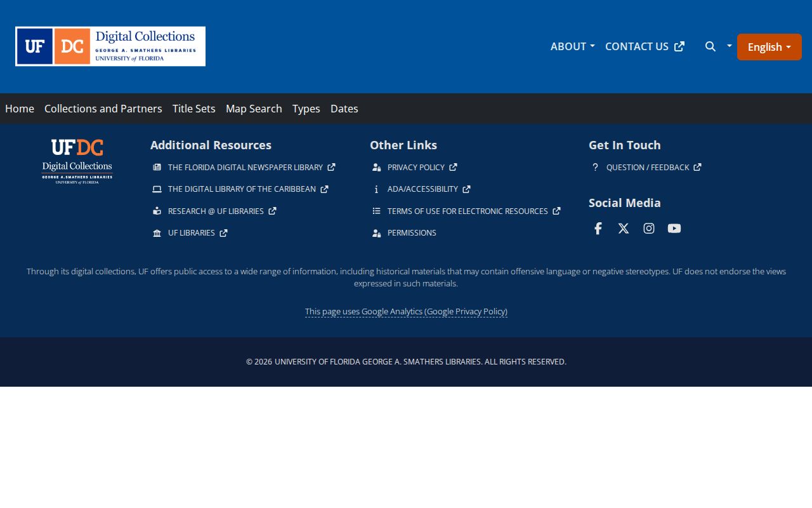Select Dates in the navigation bar

tap(344, 109)
